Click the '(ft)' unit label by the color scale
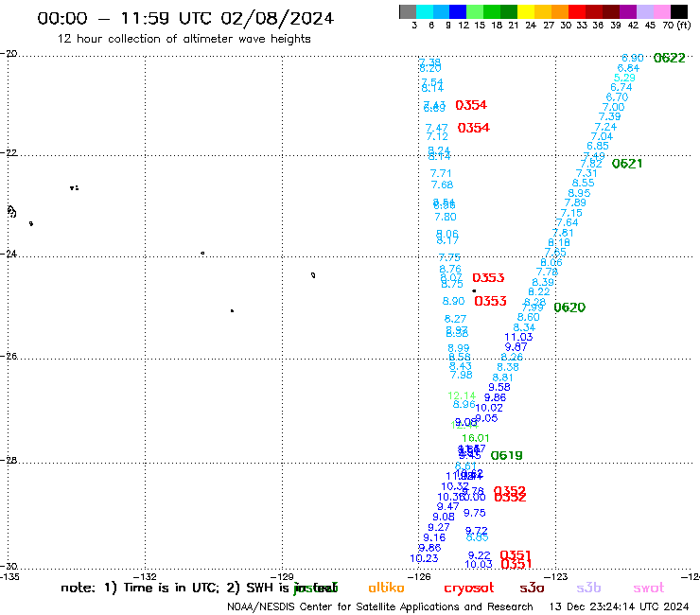The width and height of the screenshot is (700, 615). [x=684, y=26]
